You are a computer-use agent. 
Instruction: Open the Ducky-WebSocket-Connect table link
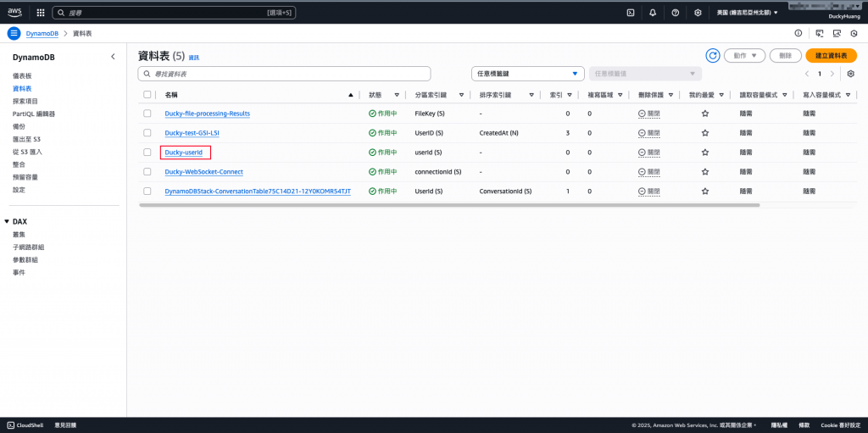[203, 172]
